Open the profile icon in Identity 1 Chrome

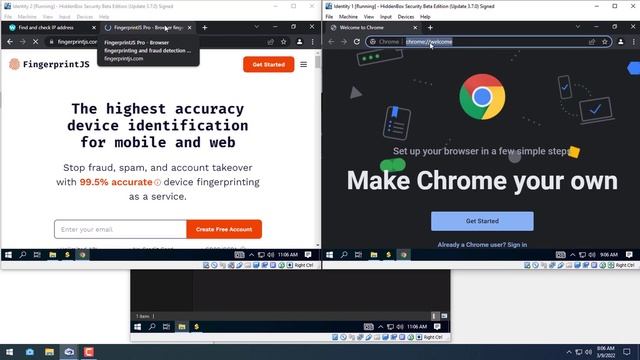[621, 42]
